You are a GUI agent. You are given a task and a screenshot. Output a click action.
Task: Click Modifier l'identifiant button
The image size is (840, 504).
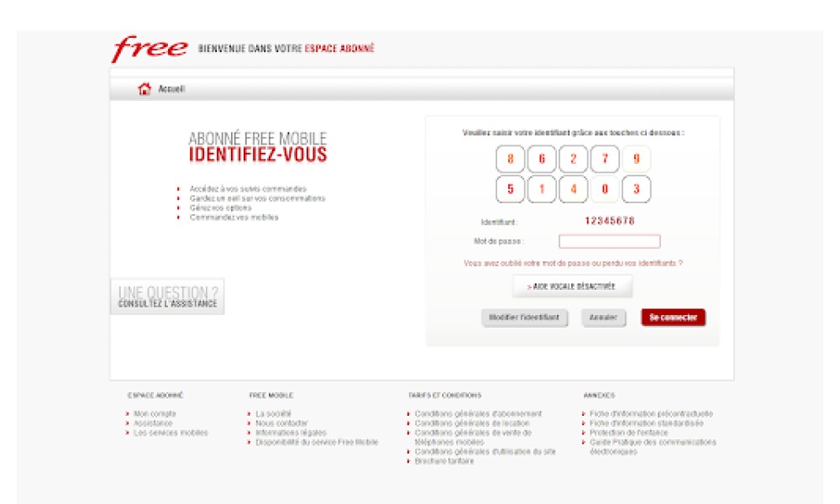[524, 318]
